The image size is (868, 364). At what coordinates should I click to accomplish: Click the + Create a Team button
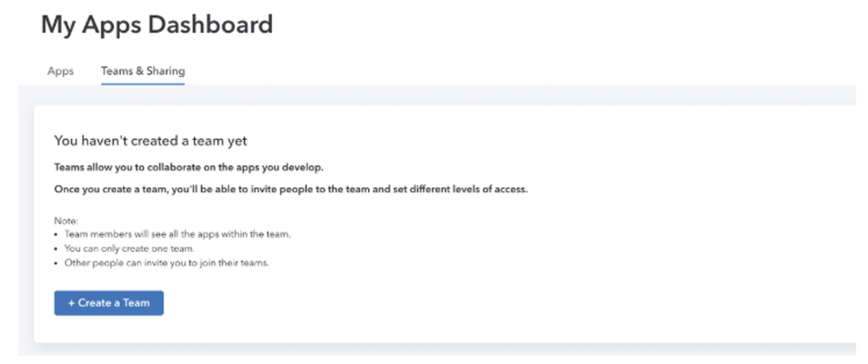tap(109, 303)
